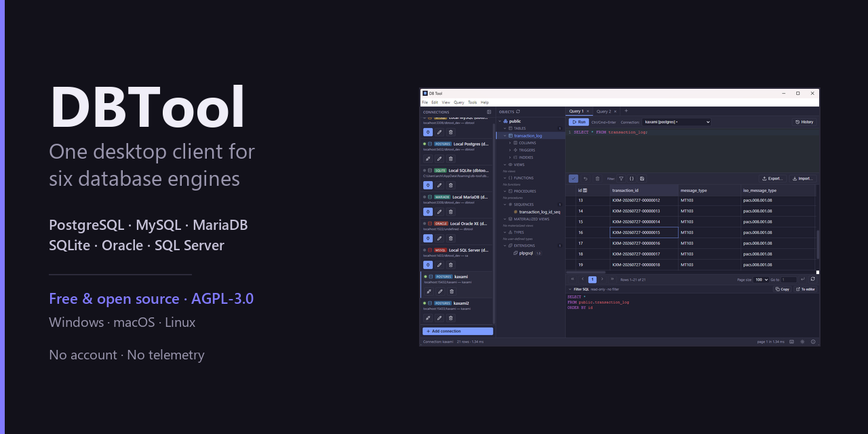Open the File menu

tap(425, 102)
